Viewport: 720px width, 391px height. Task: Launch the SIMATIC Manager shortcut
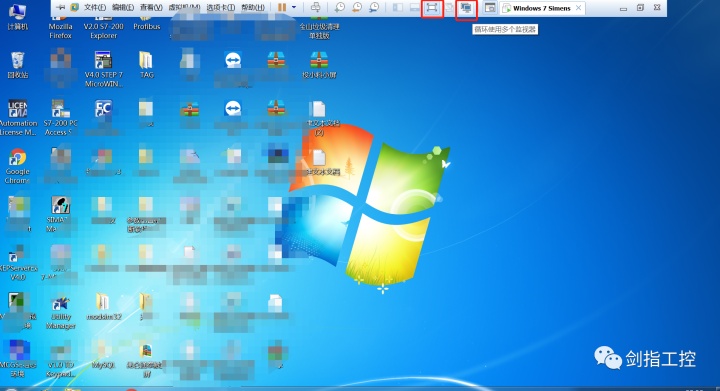(x=60, y=214)
